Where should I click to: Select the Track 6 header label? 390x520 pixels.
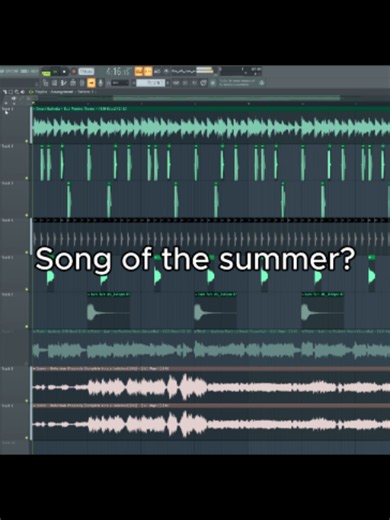pyautogui.click(x=8, y=295)
